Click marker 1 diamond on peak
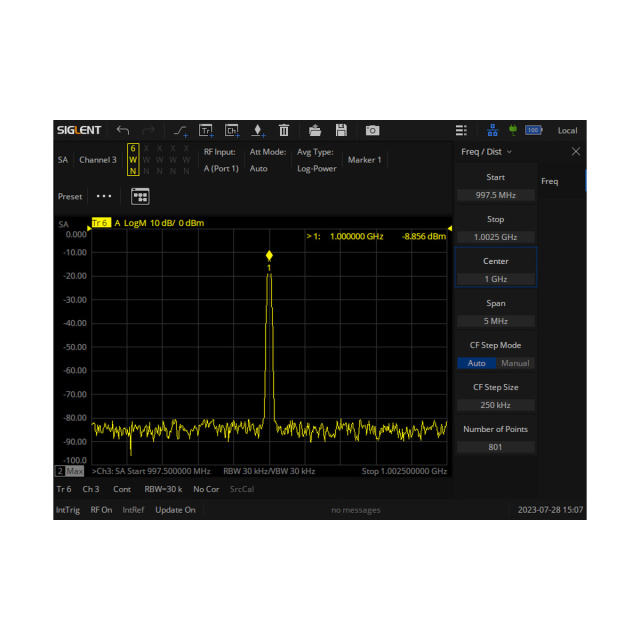This screenshot has height=640, width=640. pyautogui.click(x=269, y=256)
